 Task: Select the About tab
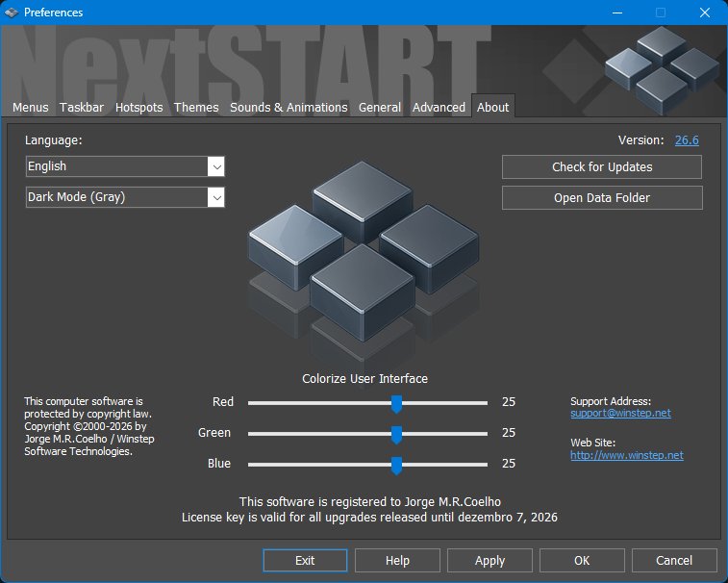(492, 107)
